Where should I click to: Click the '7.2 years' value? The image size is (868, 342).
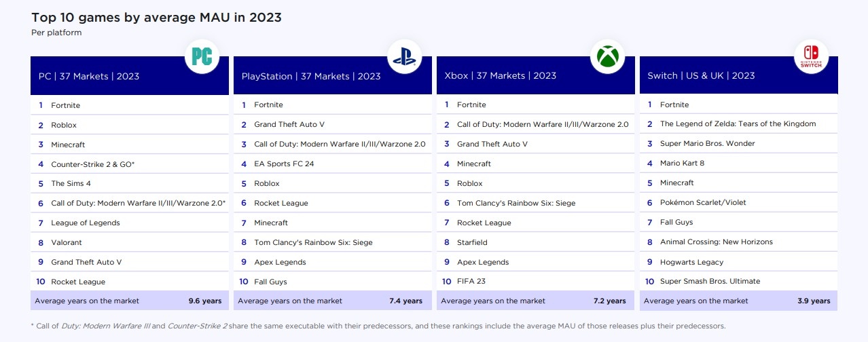click(x=609, y=301)
